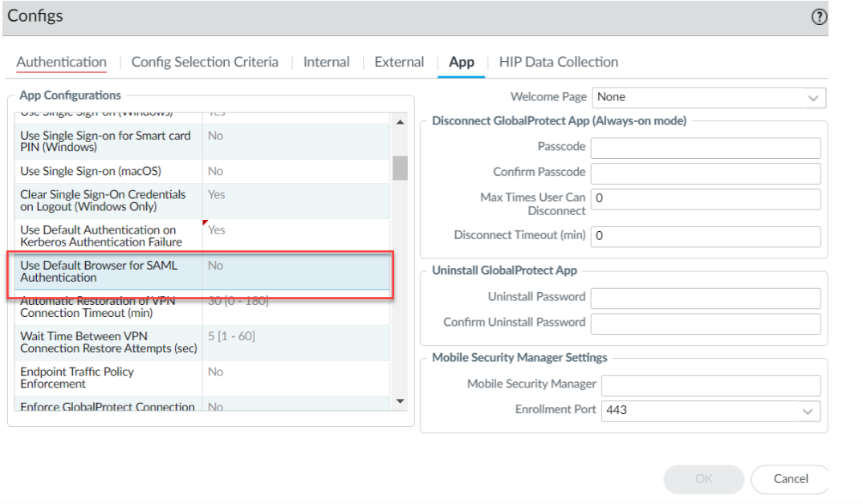
Task: Go to the Internal tab
Action: [326, 62]
